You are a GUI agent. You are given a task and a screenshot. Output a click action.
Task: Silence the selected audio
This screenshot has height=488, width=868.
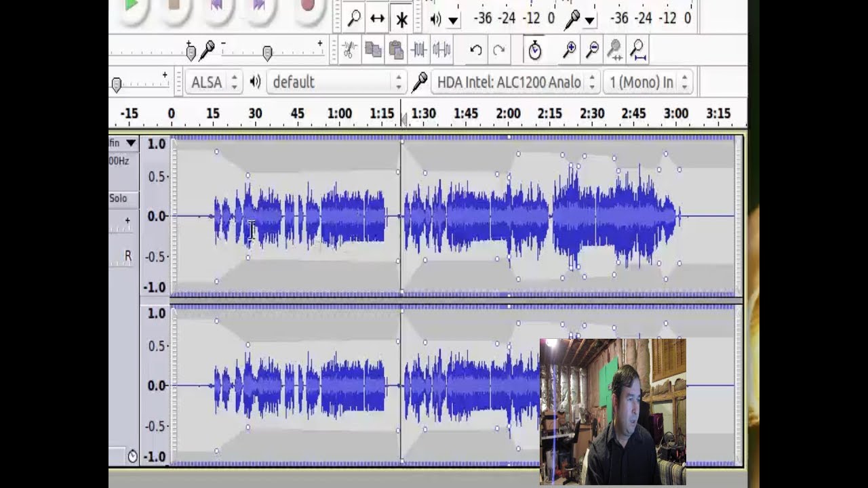[x=441, y=49]
